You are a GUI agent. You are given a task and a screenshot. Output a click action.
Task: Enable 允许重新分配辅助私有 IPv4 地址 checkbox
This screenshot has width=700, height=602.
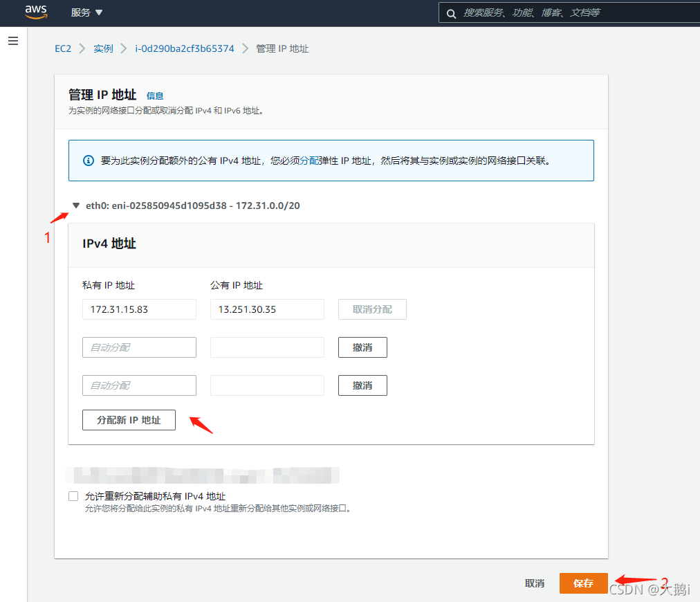[x=73, y=496]
